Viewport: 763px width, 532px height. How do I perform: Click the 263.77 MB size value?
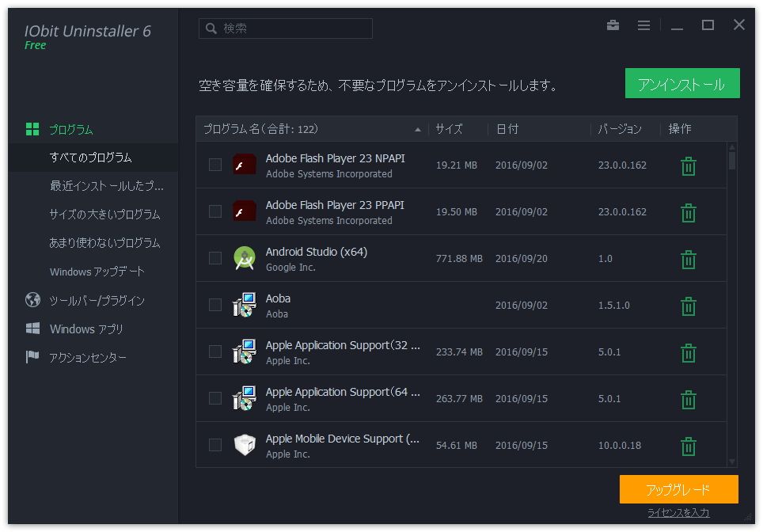coord(459,399)
